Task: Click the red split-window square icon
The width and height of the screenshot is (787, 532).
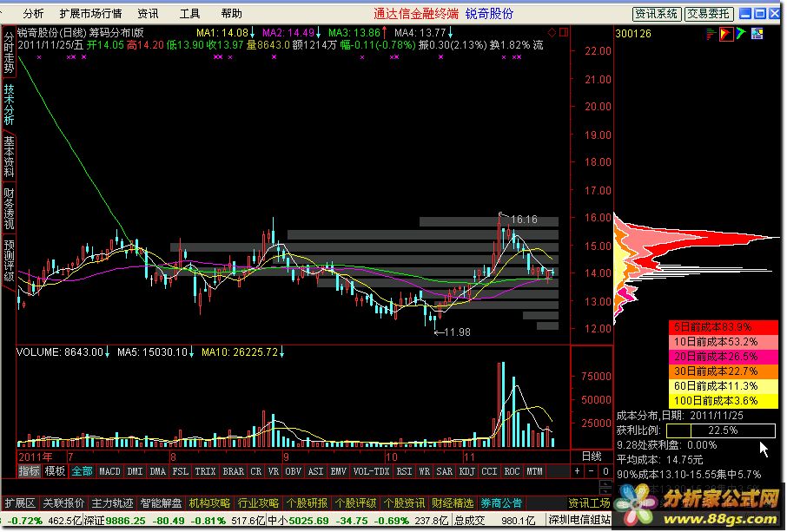Action: click(564, 33)
